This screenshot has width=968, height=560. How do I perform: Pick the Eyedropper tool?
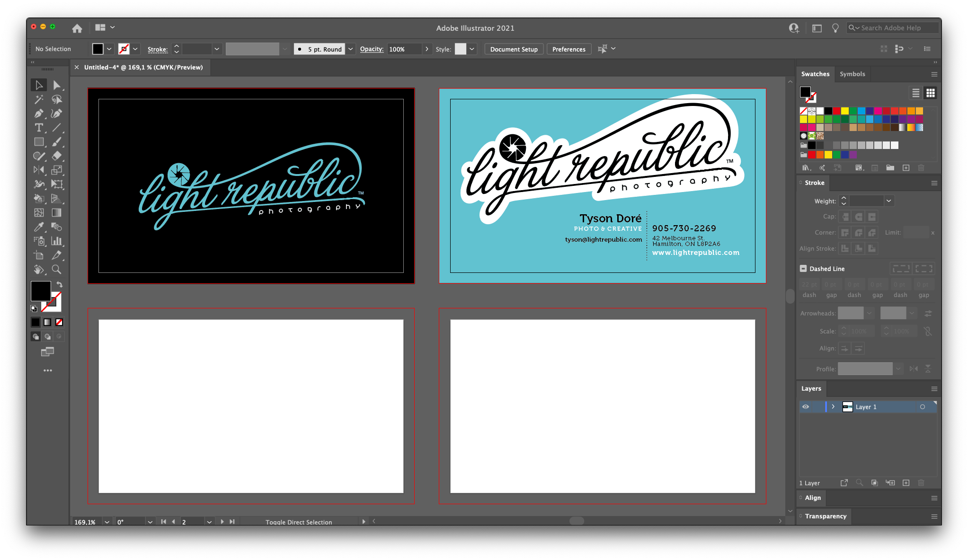tap(39, 227)
